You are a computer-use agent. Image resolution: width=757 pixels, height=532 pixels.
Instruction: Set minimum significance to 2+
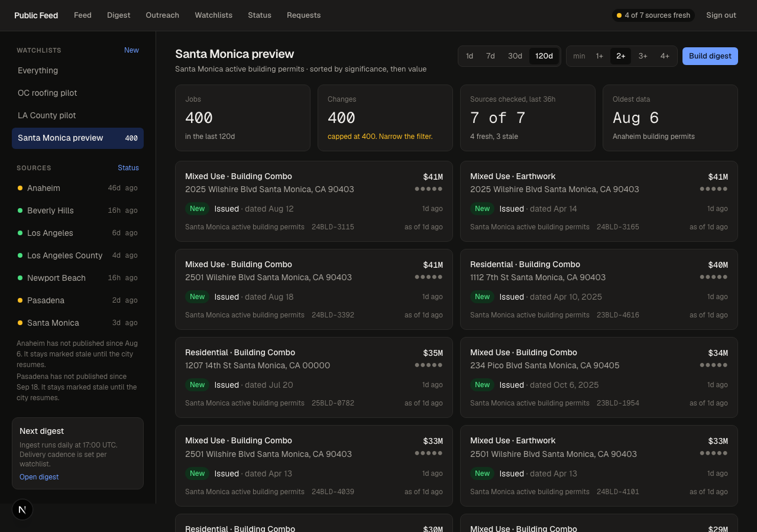pyautogui.click(x=621, y=56)
